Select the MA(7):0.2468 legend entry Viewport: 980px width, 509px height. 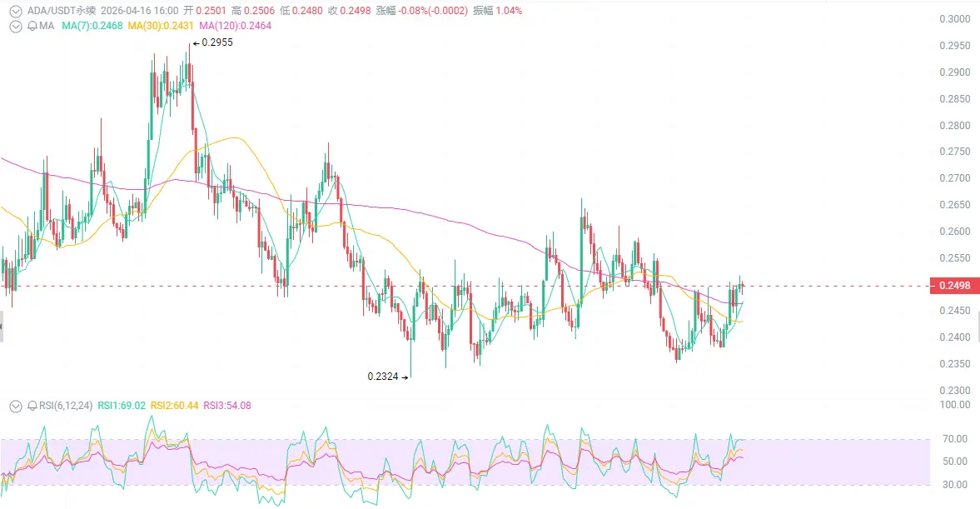click(x=92, y=26)
